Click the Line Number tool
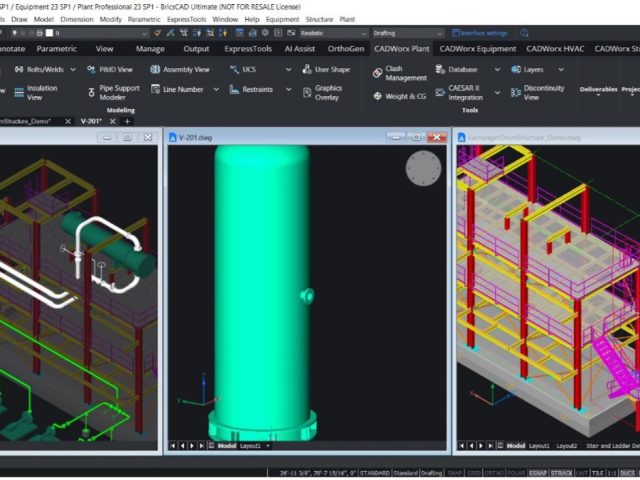This screenshot has height=480, width=640. [177, 89]
